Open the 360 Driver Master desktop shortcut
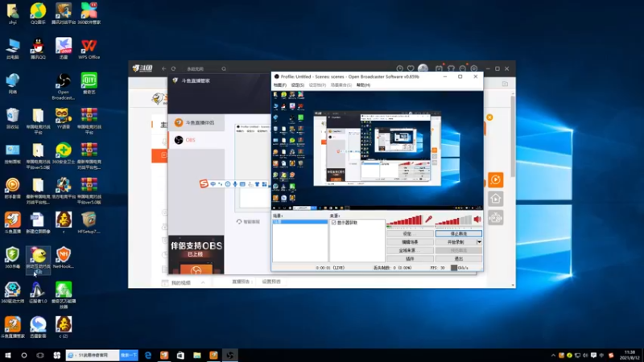This screenshot has width=644, height=362. pyautogui.click(x=12, y=292)
